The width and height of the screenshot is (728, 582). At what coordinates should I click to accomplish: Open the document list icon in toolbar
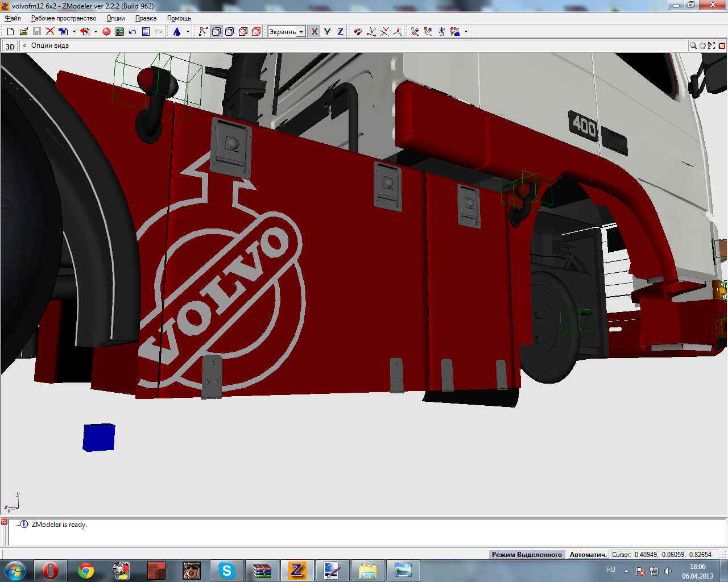pyautogui.click(x=146, y=32)
